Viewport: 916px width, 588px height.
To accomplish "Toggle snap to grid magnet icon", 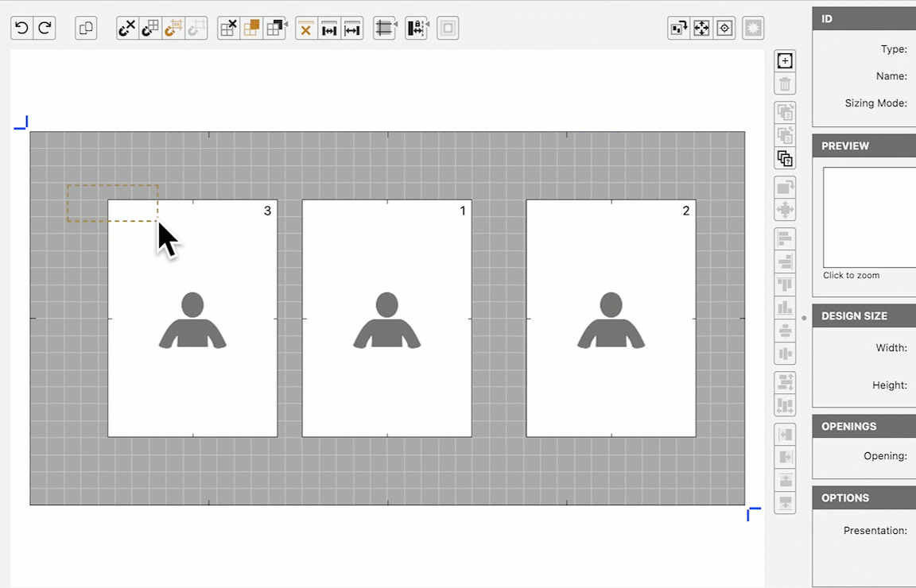I will click(150, 29).
